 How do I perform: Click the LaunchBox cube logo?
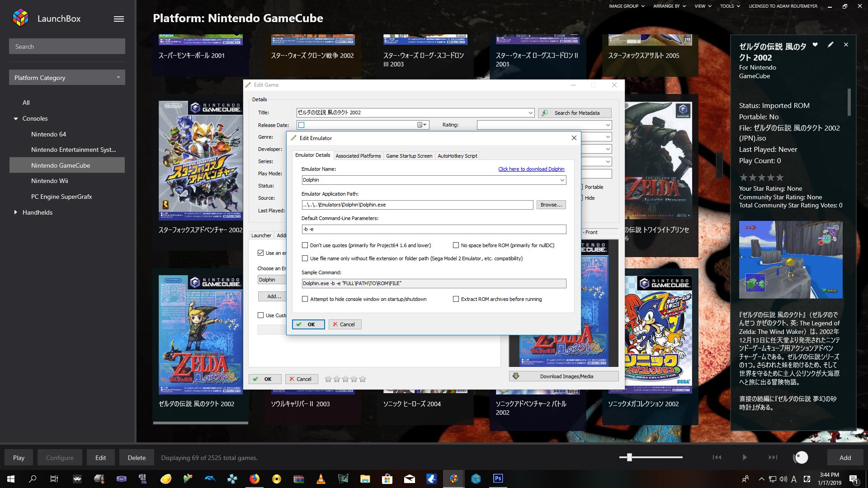[20, 18]
